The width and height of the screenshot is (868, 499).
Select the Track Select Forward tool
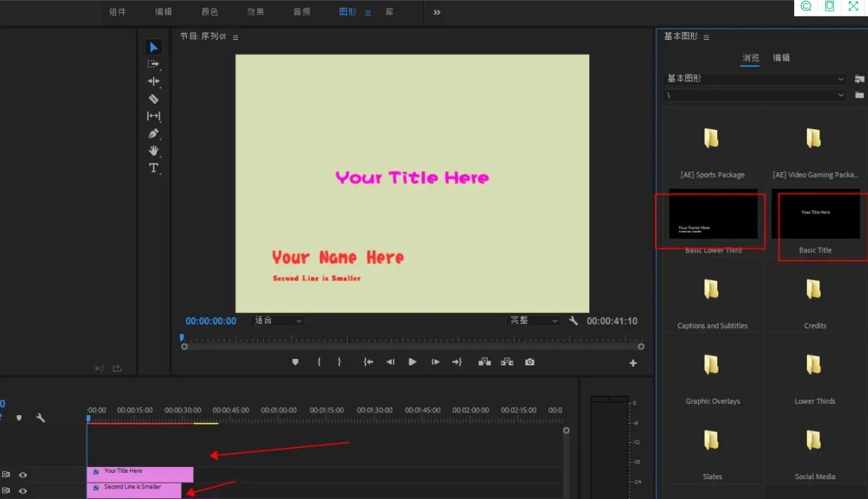tap(154, 64)
